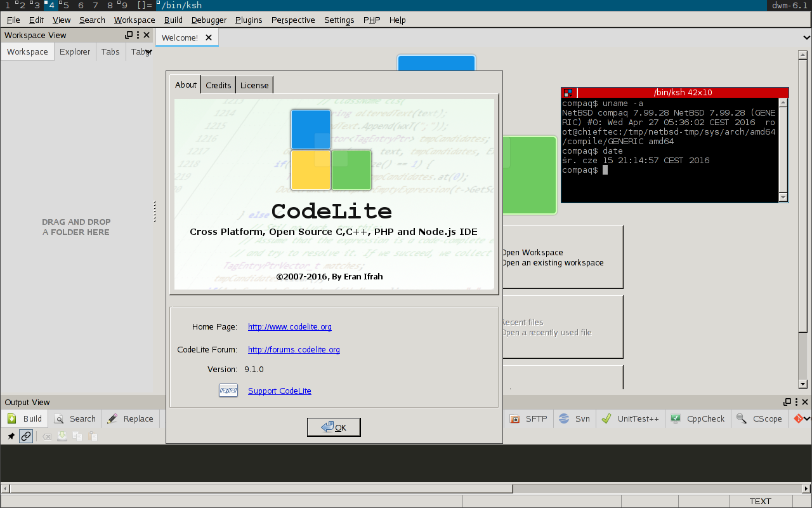Click the ksh terminal title bar

[x=682, y=93]
